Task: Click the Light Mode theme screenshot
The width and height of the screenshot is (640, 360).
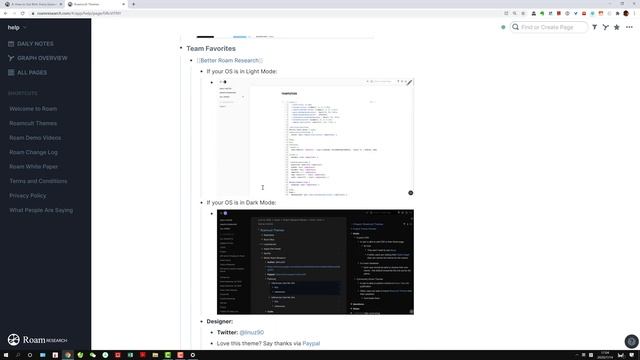Action: [315, 137]
